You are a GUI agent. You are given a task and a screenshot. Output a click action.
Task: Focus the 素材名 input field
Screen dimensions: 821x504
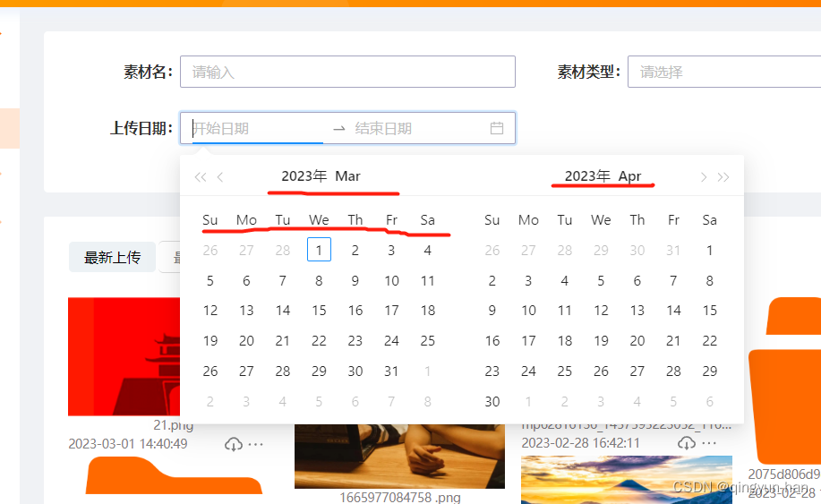[347, 72]
